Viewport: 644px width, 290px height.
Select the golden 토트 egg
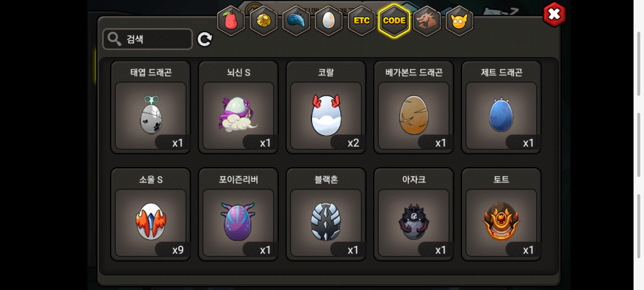pos(501,214)
